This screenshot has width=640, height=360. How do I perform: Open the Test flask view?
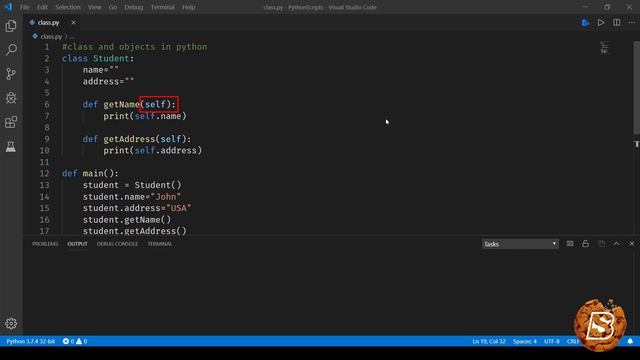coord(11,146)
